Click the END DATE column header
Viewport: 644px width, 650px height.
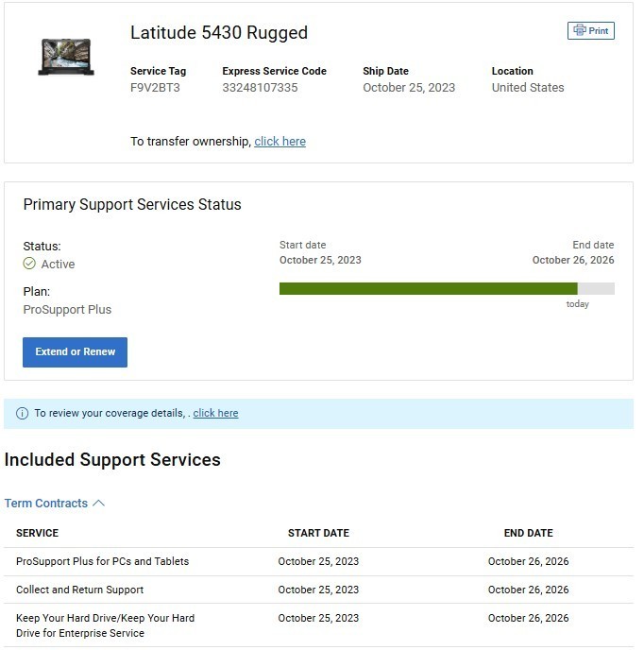[529, 533]
